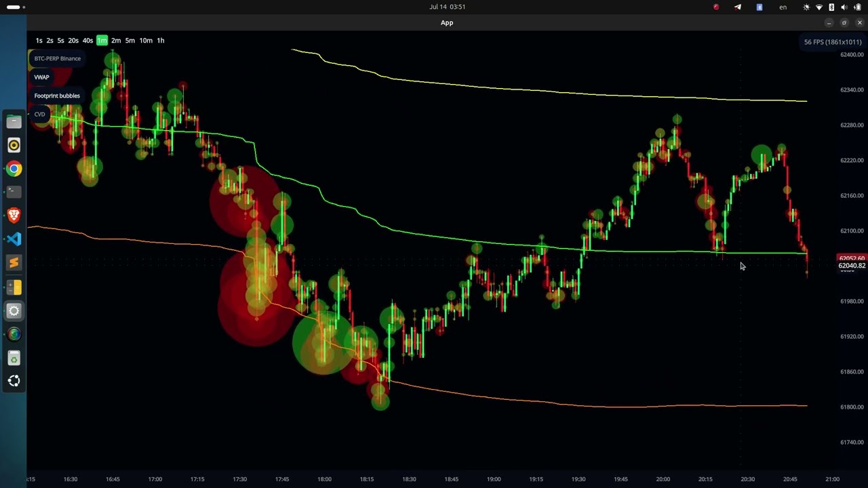Click the 20:00 time axis label

pyautogui.click(x=663, y=479)
